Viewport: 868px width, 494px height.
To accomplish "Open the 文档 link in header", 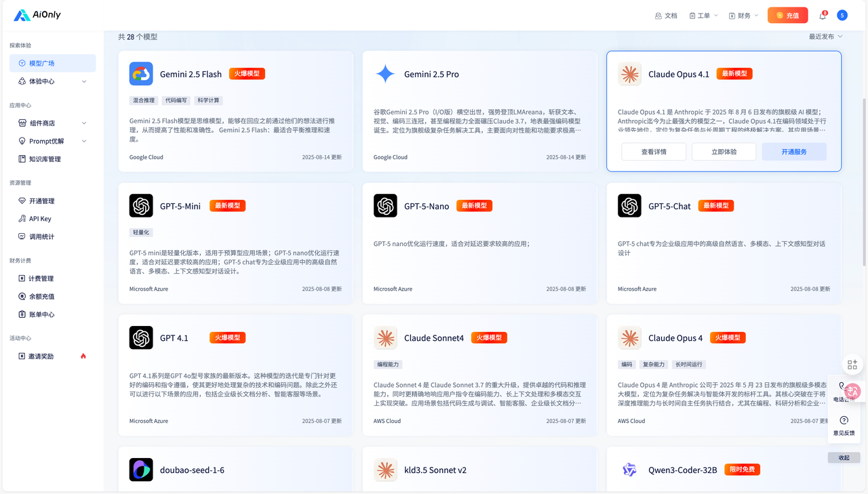I will 671,16.
